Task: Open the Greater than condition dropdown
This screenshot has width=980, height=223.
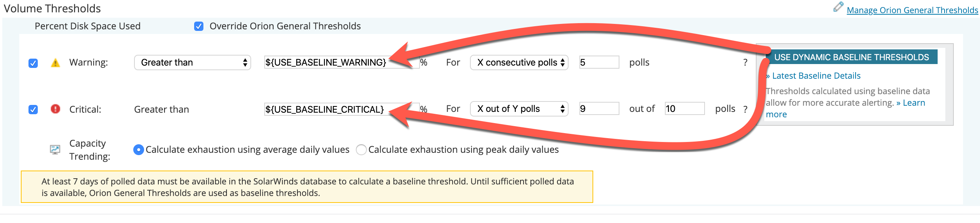Action: (192, 62)
